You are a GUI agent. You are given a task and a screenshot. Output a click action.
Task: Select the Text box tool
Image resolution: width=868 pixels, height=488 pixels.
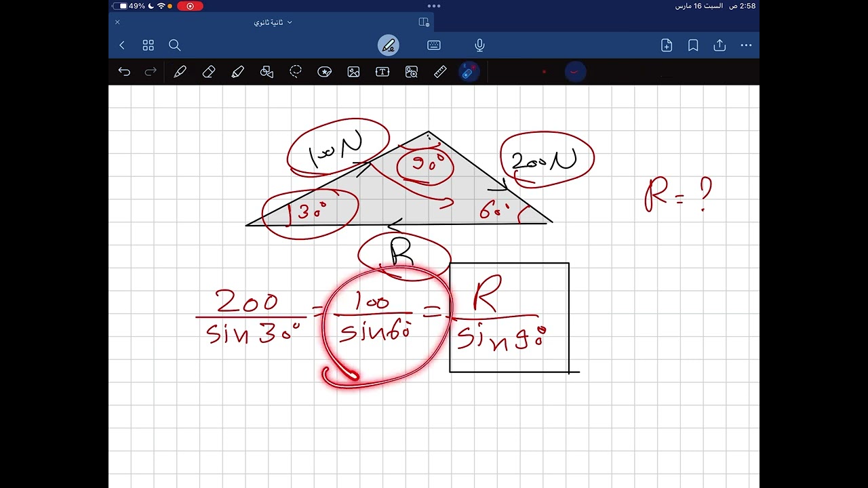382,71
